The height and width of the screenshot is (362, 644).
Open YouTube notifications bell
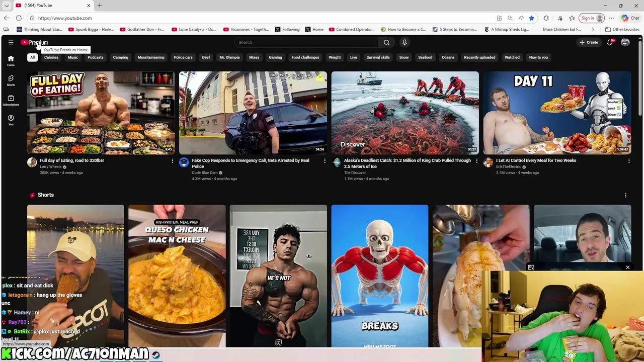pyautogui.click(x=610, y=42)
